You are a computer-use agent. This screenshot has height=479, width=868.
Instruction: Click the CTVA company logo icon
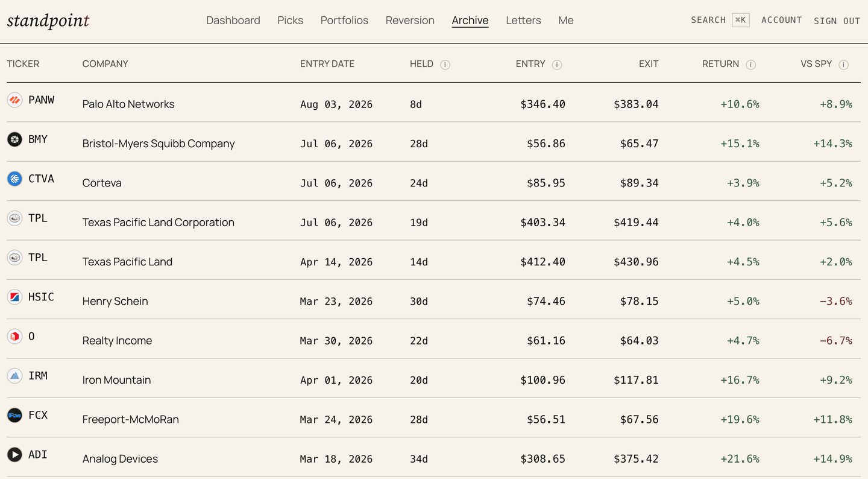(x=14, y=179)
